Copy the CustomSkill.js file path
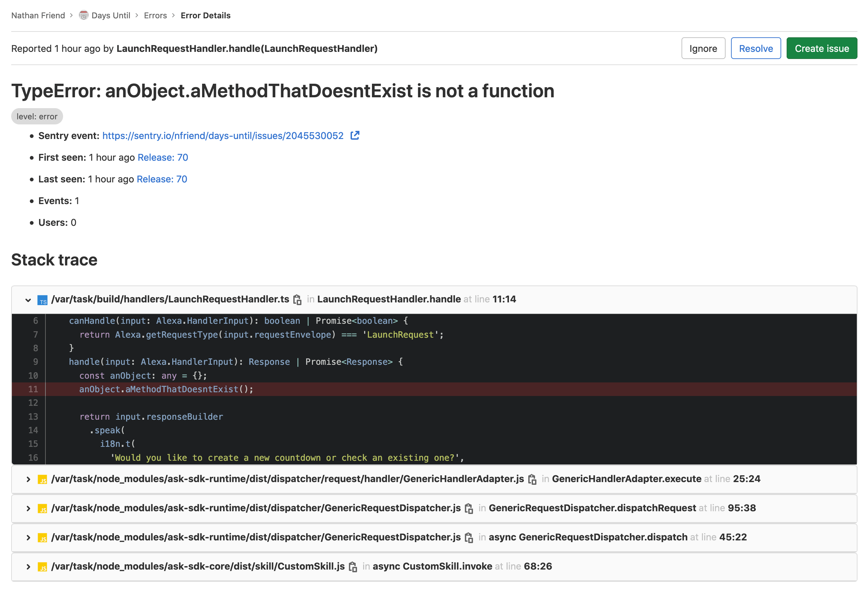The width and height of the screenshot is (868, 596). 354,567
